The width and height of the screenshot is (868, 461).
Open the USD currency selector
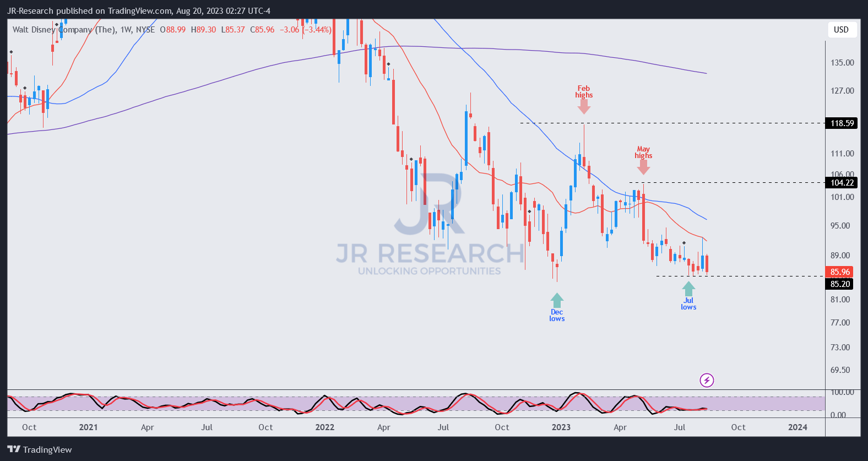point(842,30)
